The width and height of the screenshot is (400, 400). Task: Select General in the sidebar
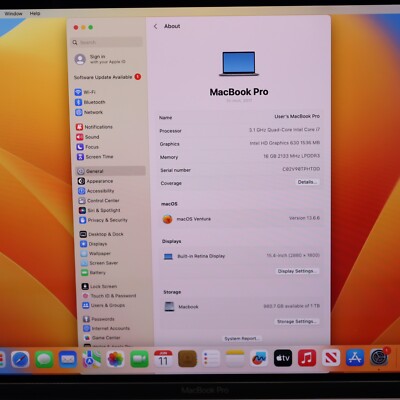pos(111,171)
